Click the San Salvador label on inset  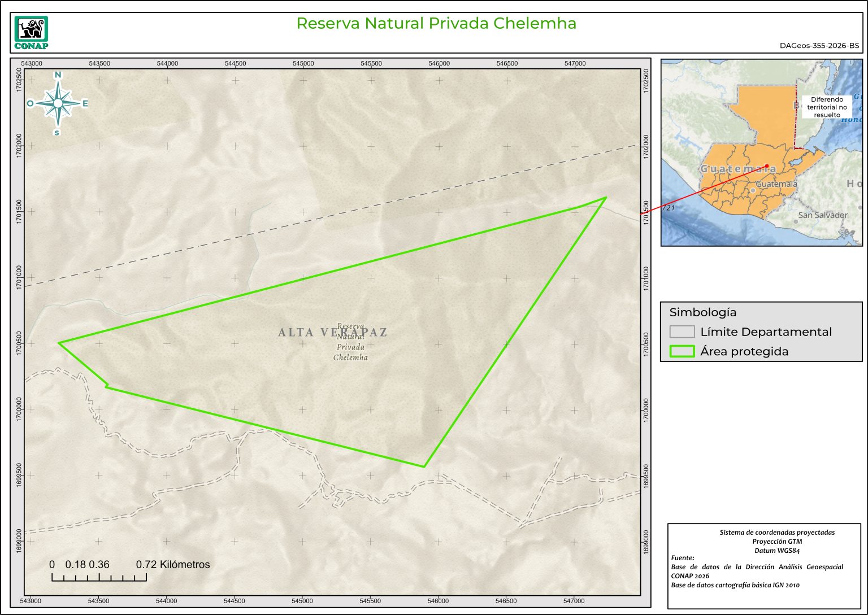822,215
